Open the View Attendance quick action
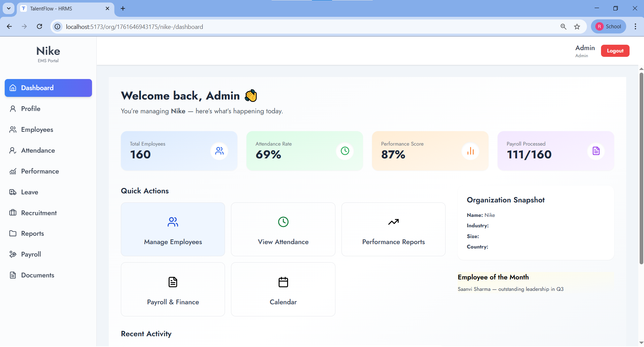The height and width of the screenshot is (347, 644). pos(283,229)
